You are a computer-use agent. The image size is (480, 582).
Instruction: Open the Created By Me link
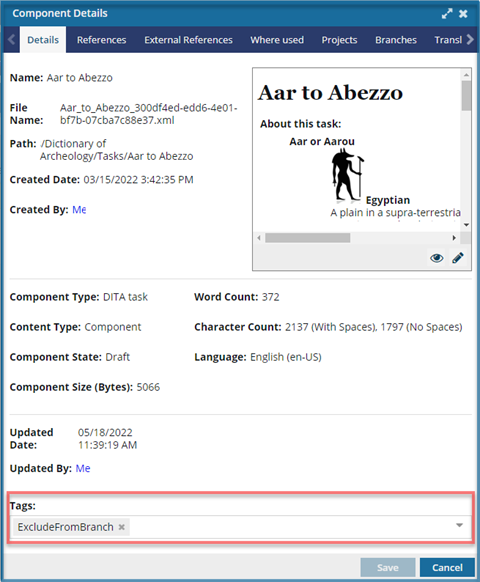click(x=79, y=210)
